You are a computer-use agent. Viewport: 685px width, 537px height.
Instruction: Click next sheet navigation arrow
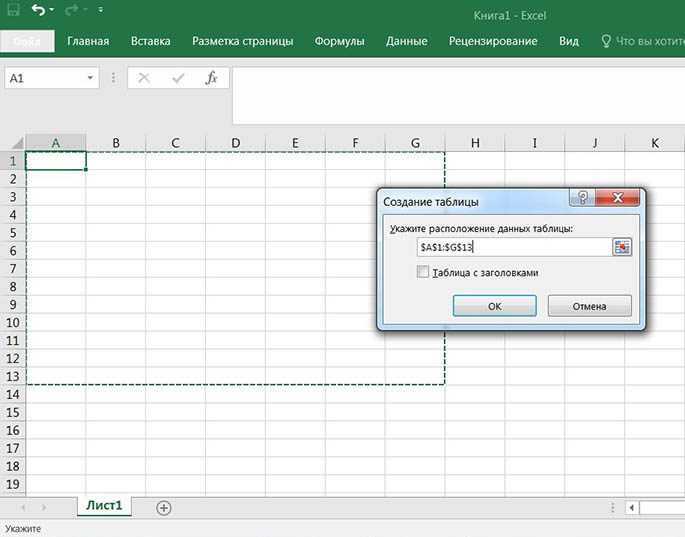pos(44,507)
